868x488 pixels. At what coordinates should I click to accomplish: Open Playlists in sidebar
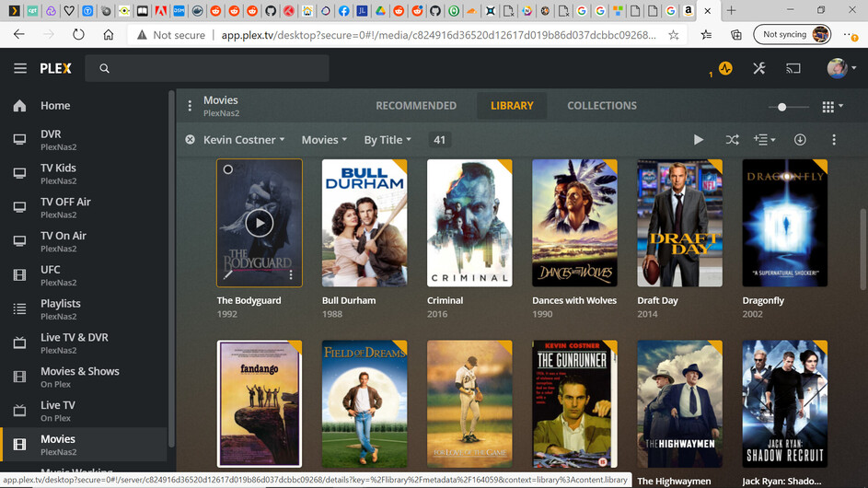[x=84, y=308]
